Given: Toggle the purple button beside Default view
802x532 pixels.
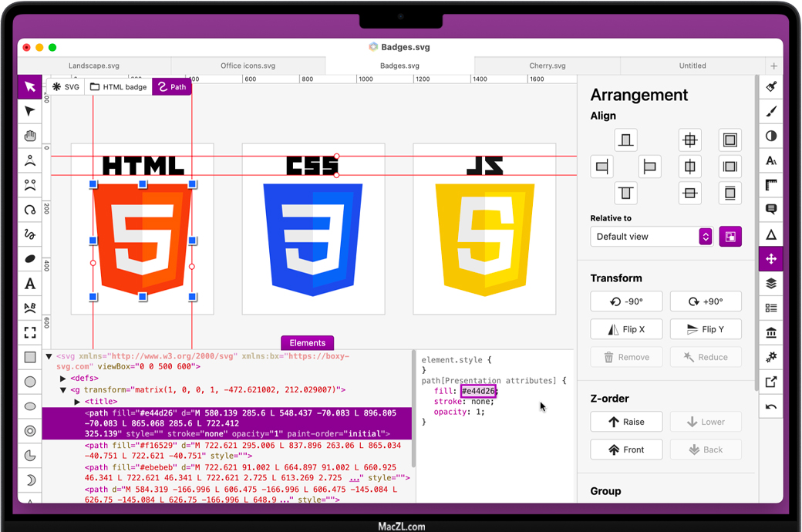Looking at the screenshot, I should tap(730, 237).
